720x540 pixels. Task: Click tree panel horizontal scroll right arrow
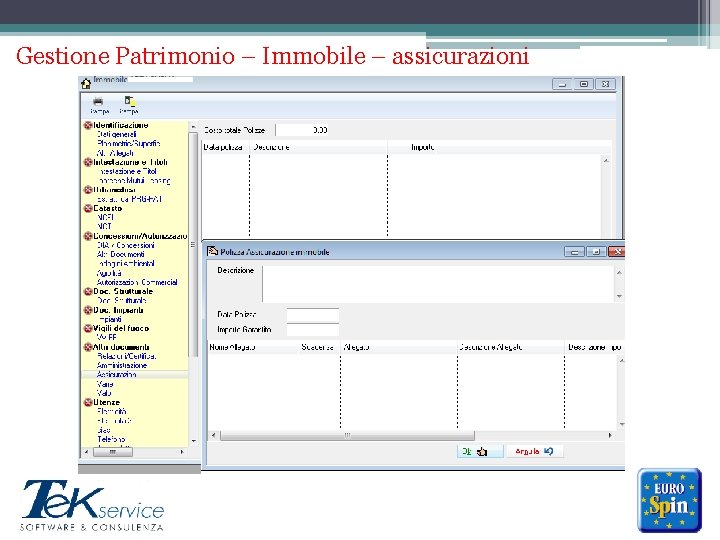point(182,452)
